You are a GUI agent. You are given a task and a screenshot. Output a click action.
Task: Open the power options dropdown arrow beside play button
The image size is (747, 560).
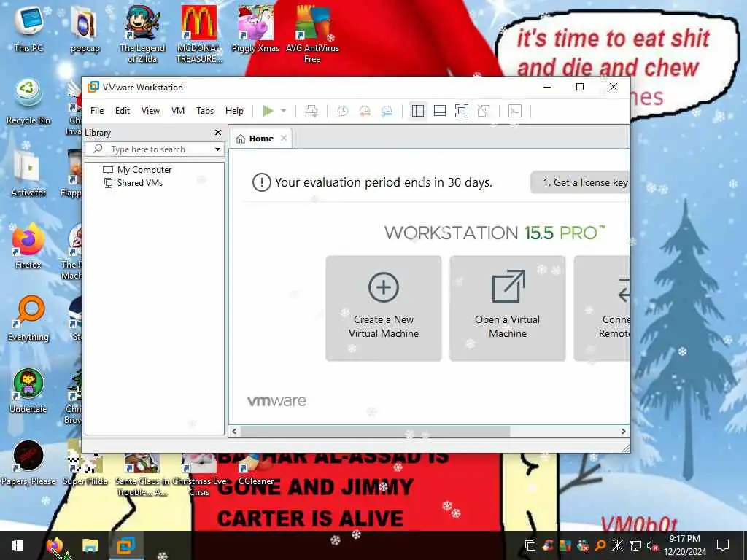pos(284,111)
